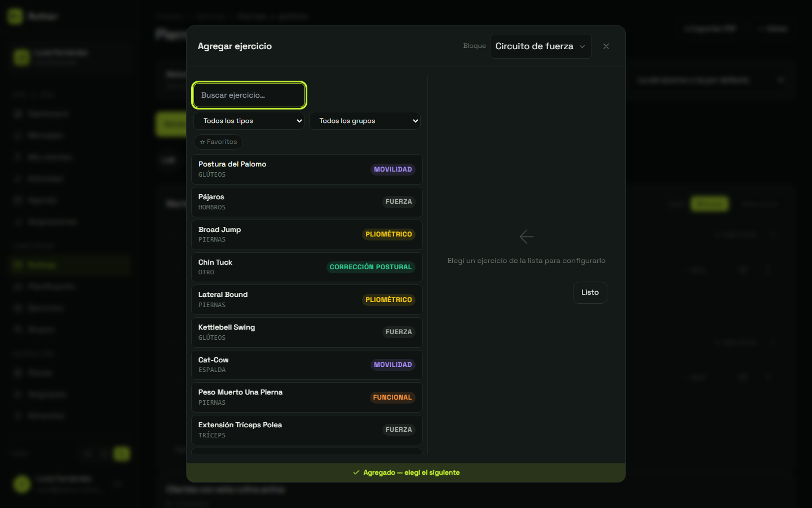
Task: Select the Postura del Palomo exercise
Action: 307,169
